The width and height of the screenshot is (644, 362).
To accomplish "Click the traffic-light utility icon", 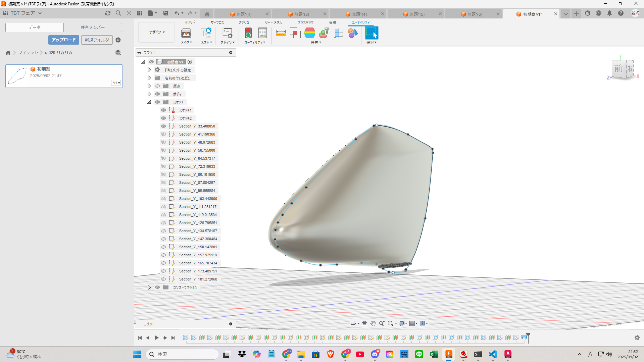I will coord(248,33).
